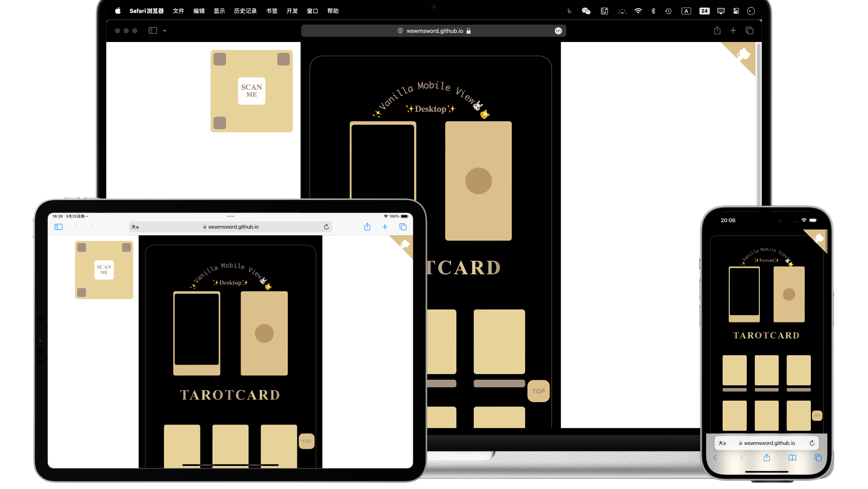Click the tan tarot card with circle on iPad
This screenshot has height=489, width=868.
pyautogui.click(x=264, y=333)
